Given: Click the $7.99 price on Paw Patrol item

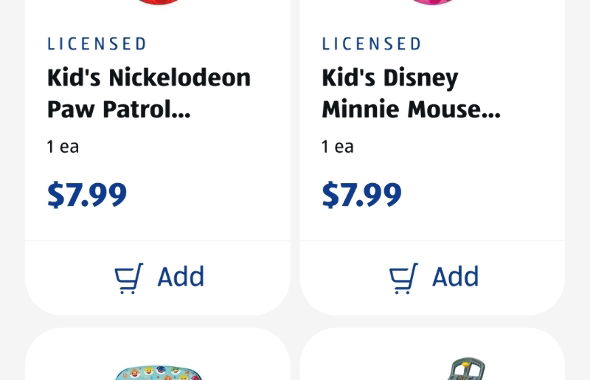Looking at the screenshot, I should coord(87,195).
